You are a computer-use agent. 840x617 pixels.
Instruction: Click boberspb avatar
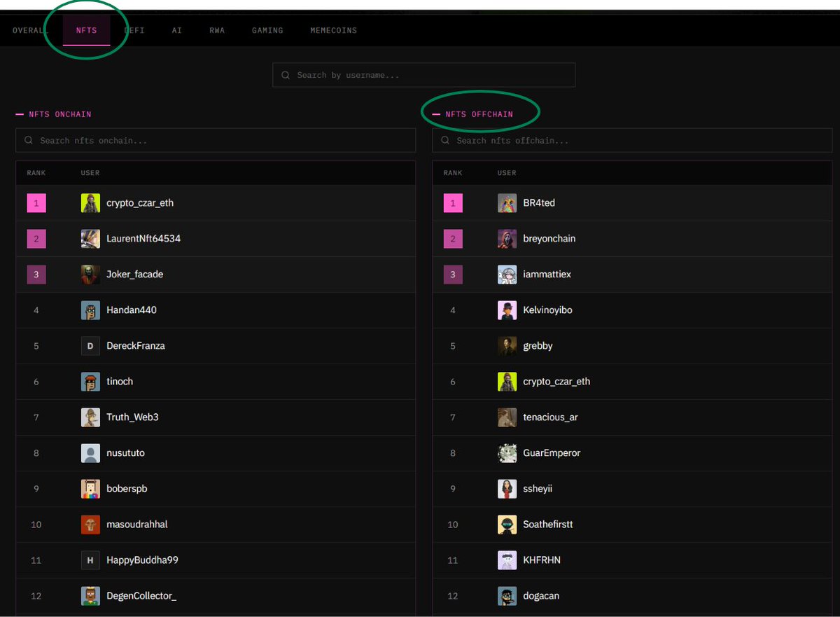90,489
